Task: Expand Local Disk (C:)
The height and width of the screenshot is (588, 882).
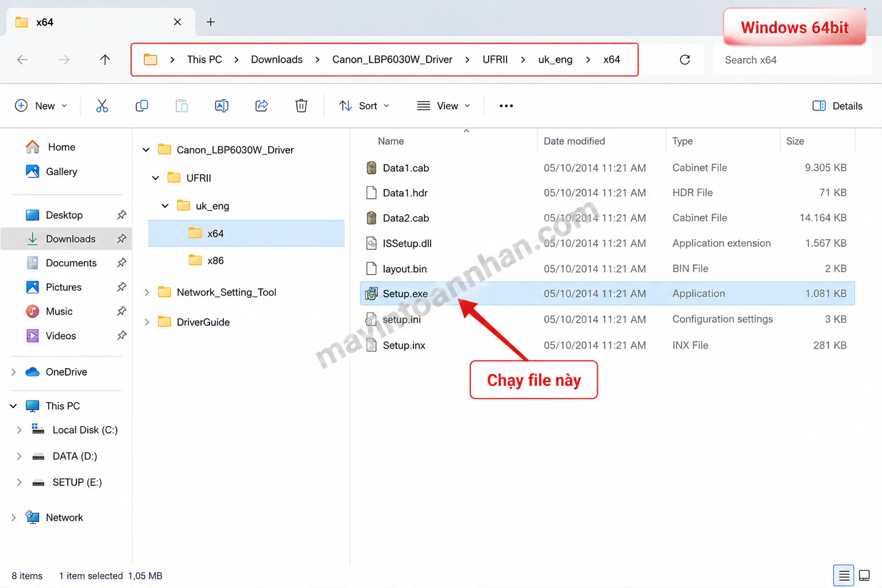Action: 19,430
